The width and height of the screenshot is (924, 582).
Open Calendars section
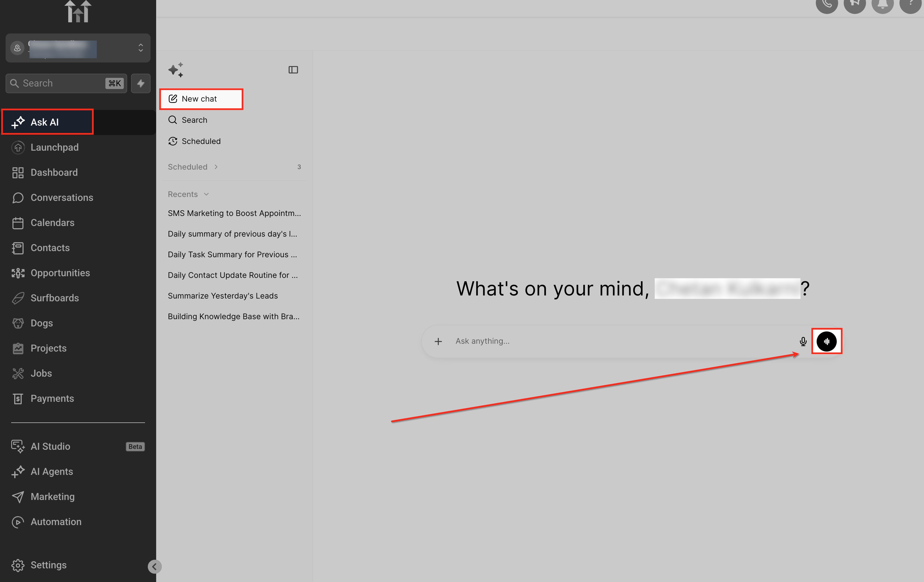tap(53, 223)
